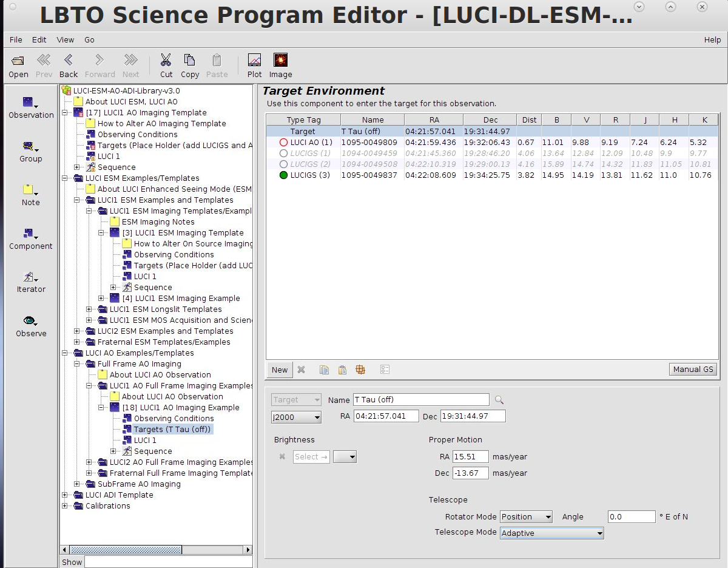
Task: Click the Copy toolbar icon
Action: tap(189, 60)
